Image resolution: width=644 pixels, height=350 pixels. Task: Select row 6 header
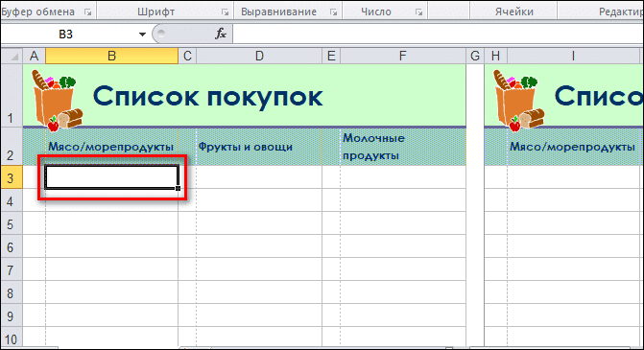click(12, 246)
